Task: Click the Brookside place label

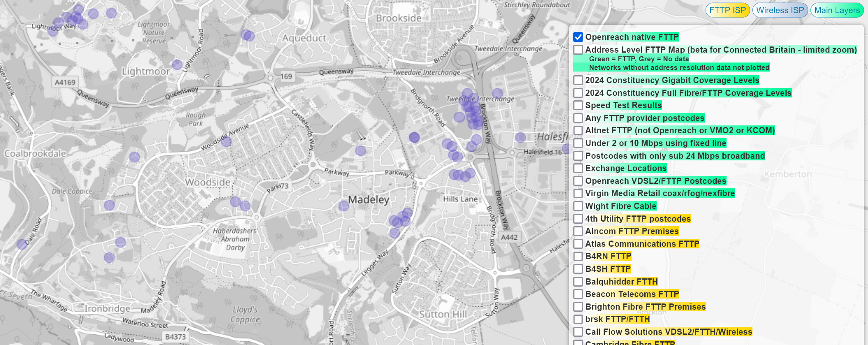Action: point(399,18)
